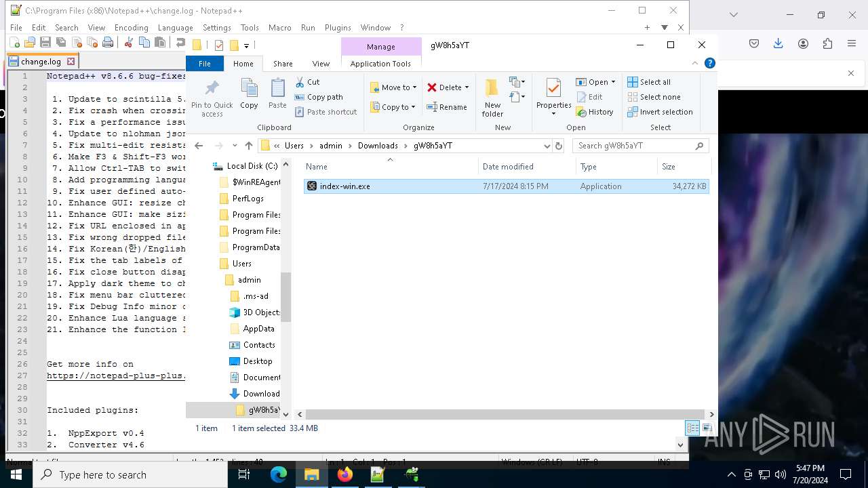Open Firefox extensions puzzle icon

[827, 43]
